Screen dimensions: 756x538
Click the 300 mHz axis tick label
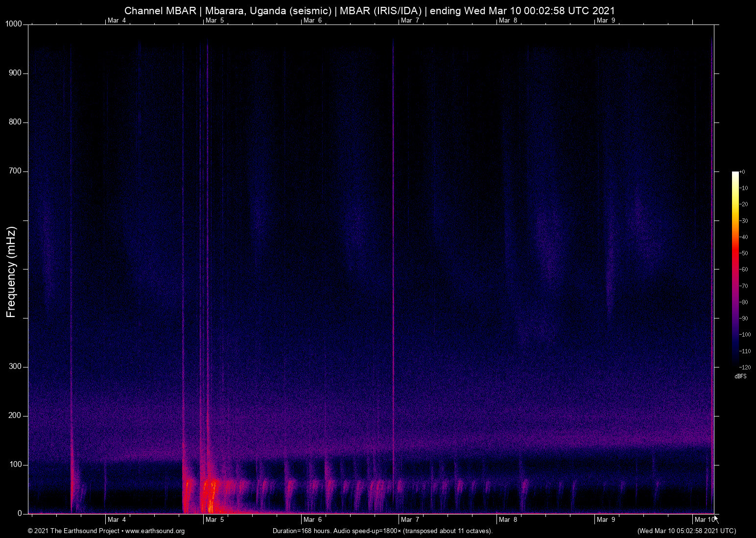click(15, 366)
